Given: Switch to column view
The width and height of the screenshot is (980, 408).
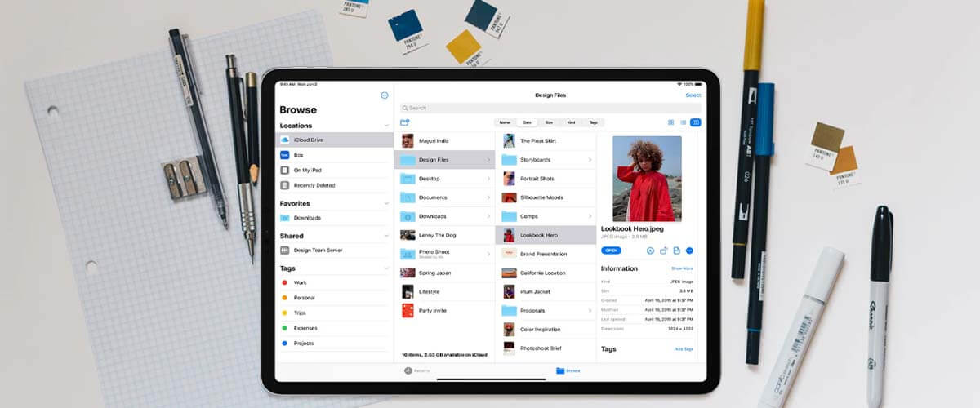Looking at the screenshot, I should click(x=696, y=122).
